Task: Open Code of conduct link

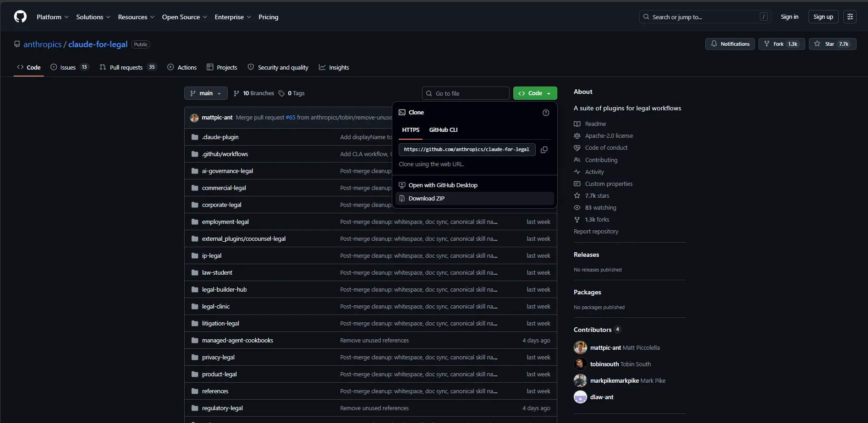Action: (x=600, y=148)
